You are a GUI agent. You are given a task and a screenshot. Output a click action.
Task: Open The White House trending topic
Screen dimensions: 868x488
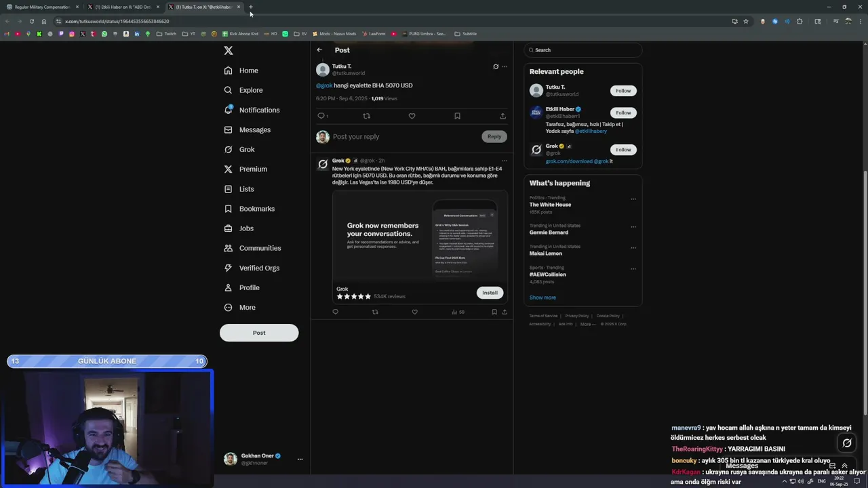point(550,205)
